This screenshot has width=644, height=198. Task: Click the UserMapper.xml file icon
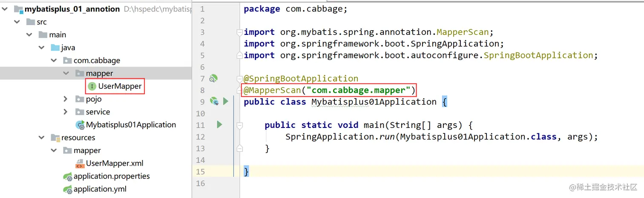click(x=80, y=164)
